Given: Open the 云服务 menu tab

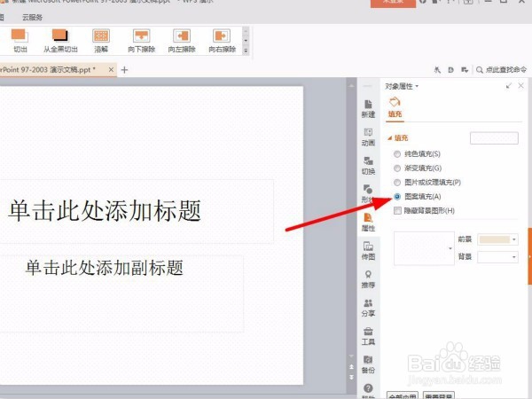Looking at the screenshot, I should 32,18.
